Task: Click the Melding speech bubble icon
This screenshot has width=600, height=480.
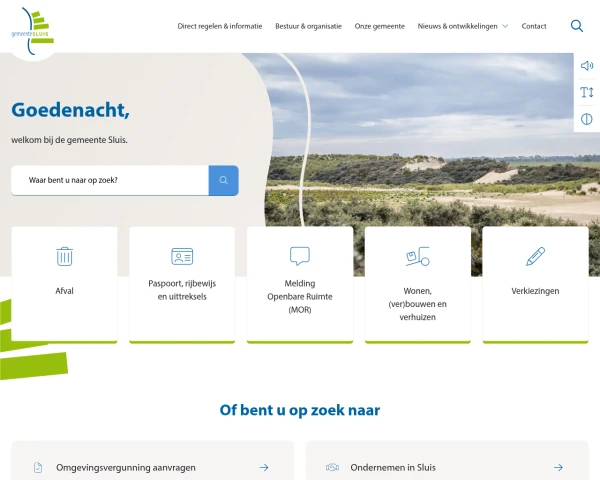Action: pyautogui.click(x=300, y=256)
